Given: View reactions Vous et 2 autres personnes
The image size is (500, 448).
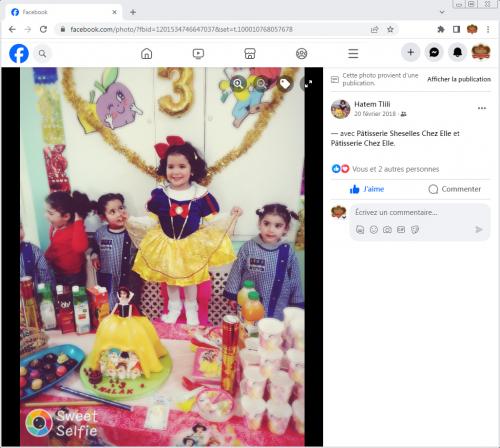Looking at the screenshot, I should 395,169.
